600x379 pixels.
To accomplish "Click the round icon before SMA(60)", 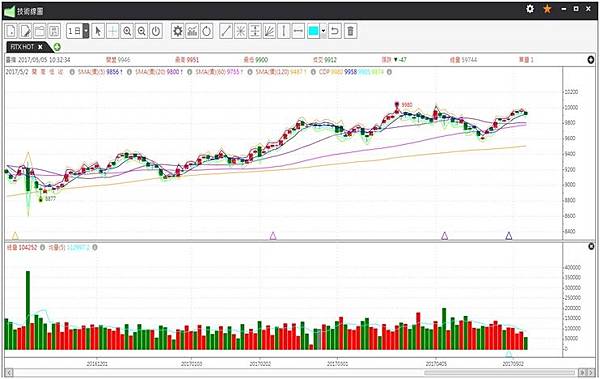I will point(189,72).
